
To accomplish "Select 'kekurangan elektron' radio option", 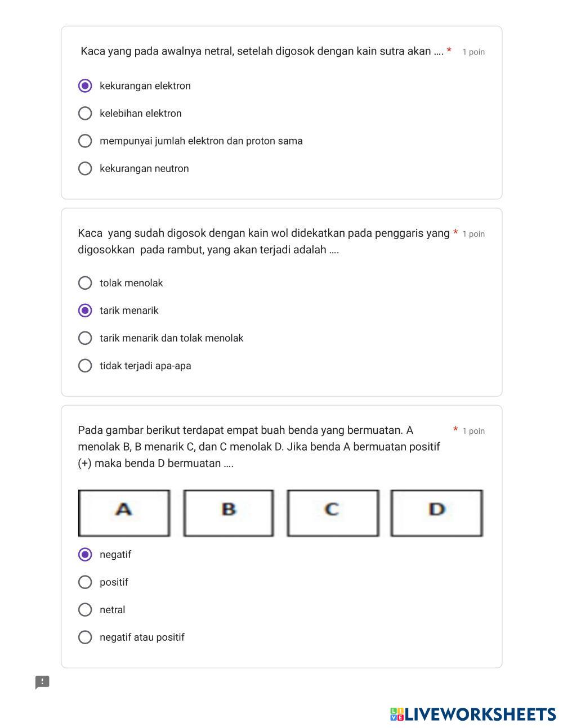I will pyautogui.click(x=85, y=86).
